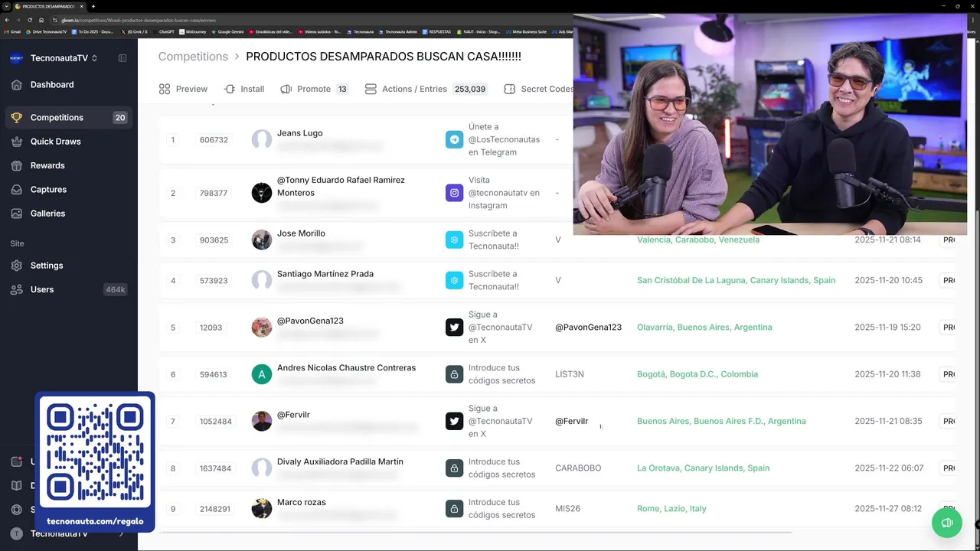Click location Rome, Lazio, Italy

point(671,509)
